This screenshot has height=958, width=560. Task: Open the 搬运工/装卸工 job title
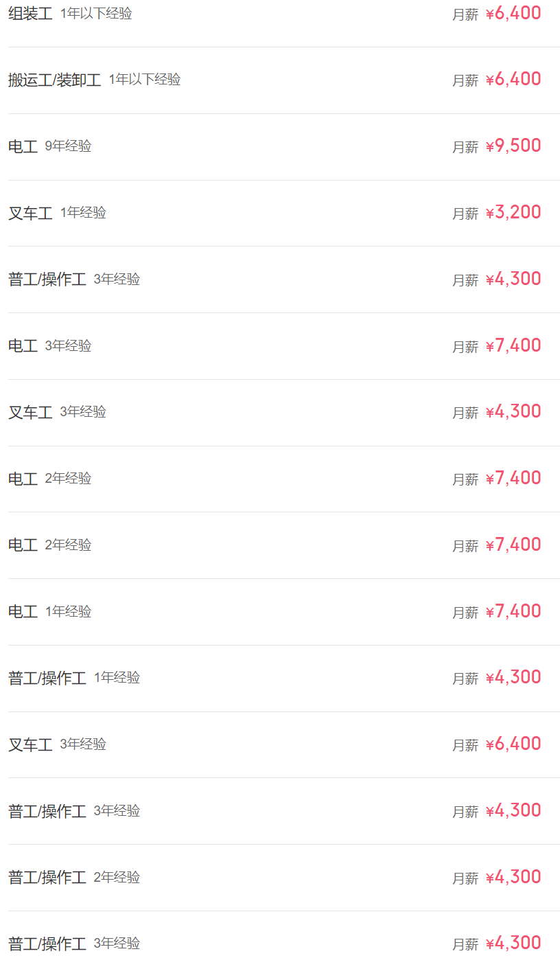tap(54, 80)
